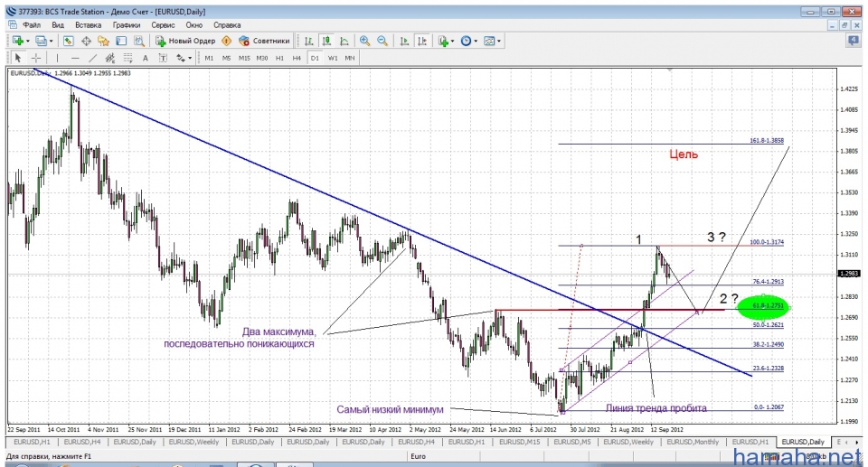Switch chart to M1 timeframe
The image size is (868, 467).
[x=209, y=58]
